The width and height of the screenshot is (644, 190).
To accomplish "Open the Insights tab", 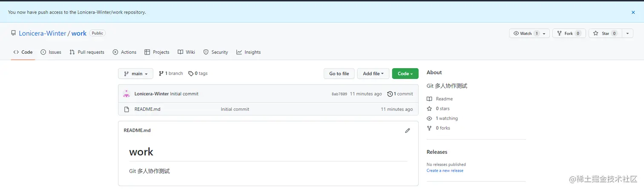I will [248, 52].
